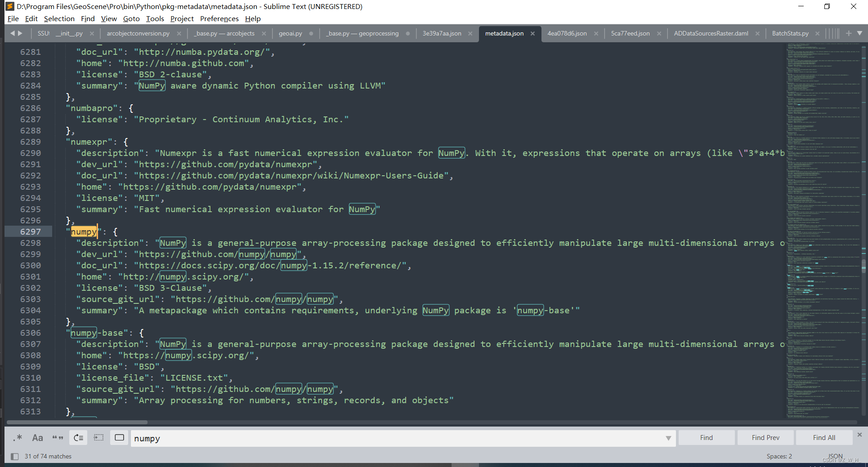868x467 pixels.
Task: Click the back navigation arrow
Action: pos(13,33)
